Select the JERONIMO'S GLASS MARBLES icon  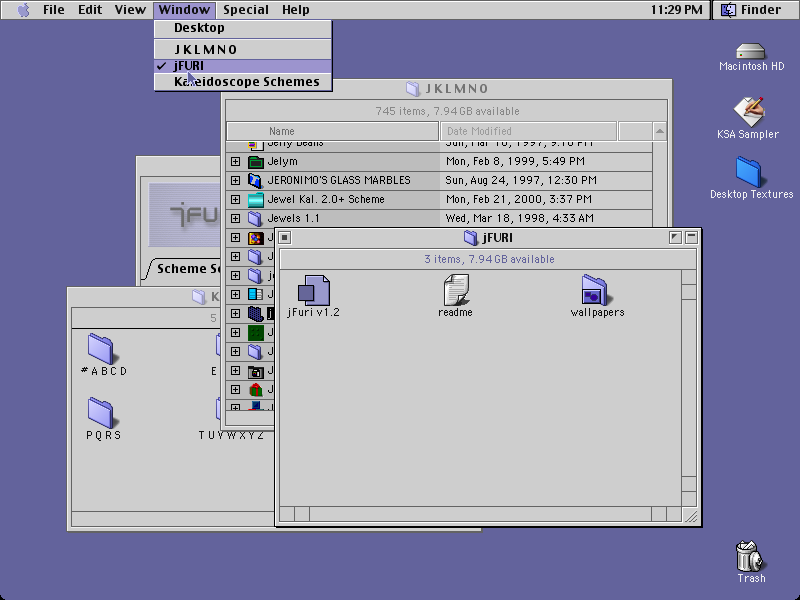pos(256,181)
